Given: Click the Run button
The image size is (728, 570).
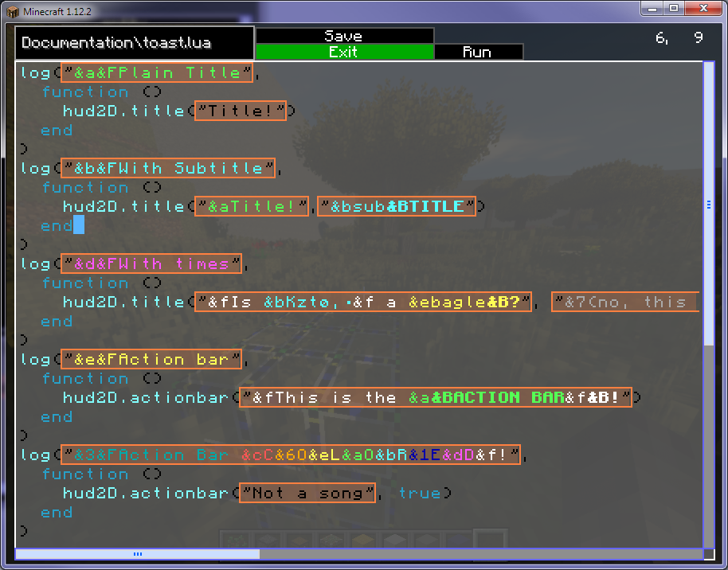Looking at the screenshot, I should (478, 51).
